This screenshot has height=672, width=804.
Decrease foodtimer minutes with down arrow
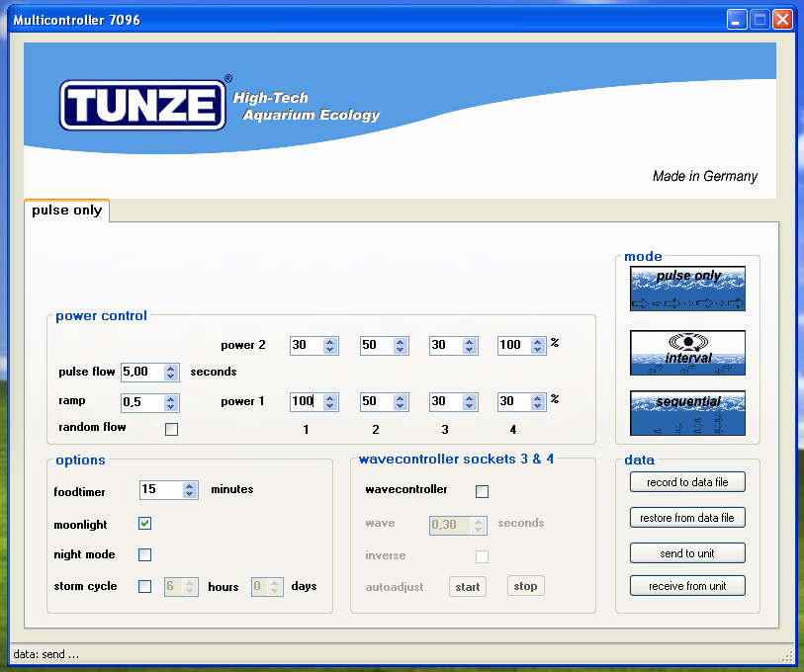pos(190,494)
